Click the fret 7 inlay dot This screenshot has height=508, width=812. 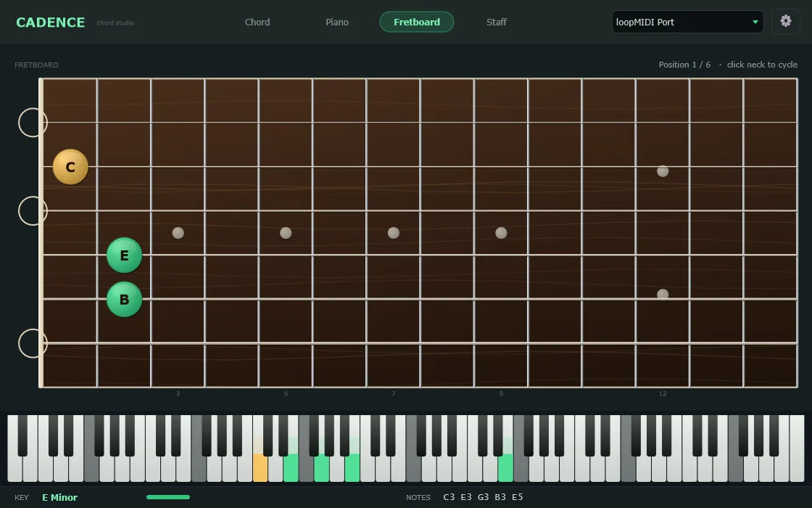click(x=394, y=233)
